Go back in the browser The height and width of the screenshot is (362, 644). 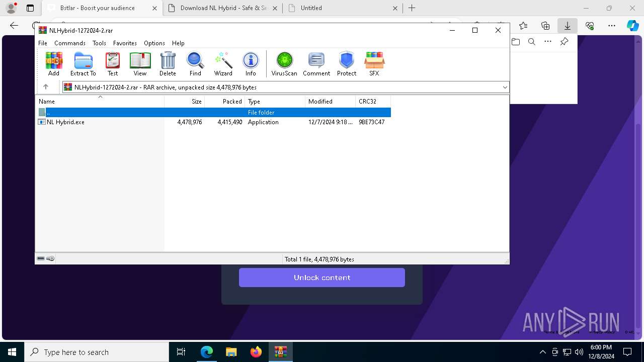tap(14, 26)
